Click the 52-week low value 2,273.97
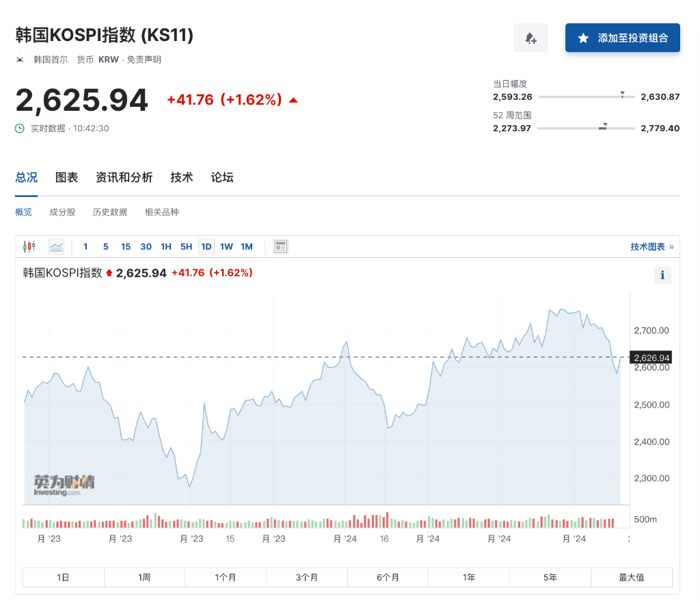The height and width of the screenshot is (601, 700). 511,128
